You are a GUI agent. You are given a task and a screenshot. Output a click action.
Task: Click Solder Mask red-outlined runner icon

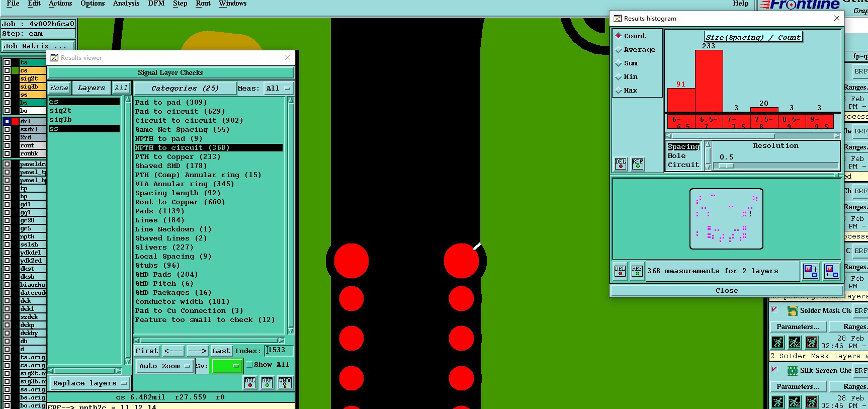[x=812, y=343]
